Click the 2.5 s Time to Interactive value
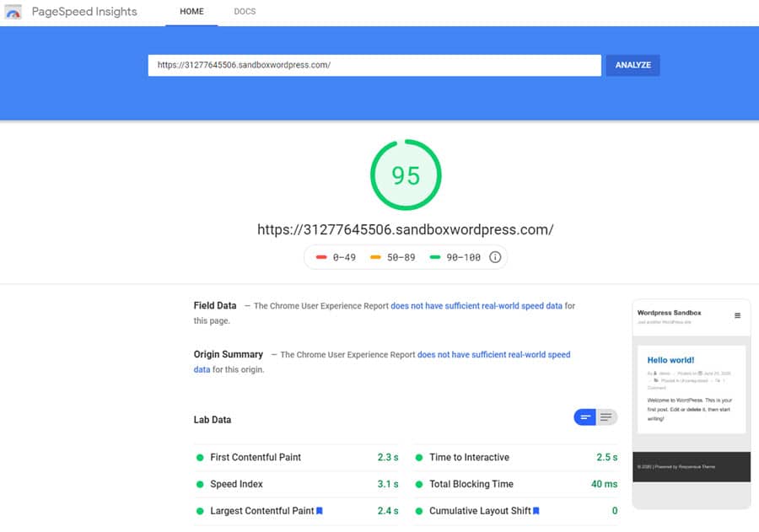This screenshot has width=759, height=532. pyautogui.click(x=607, y=458)
